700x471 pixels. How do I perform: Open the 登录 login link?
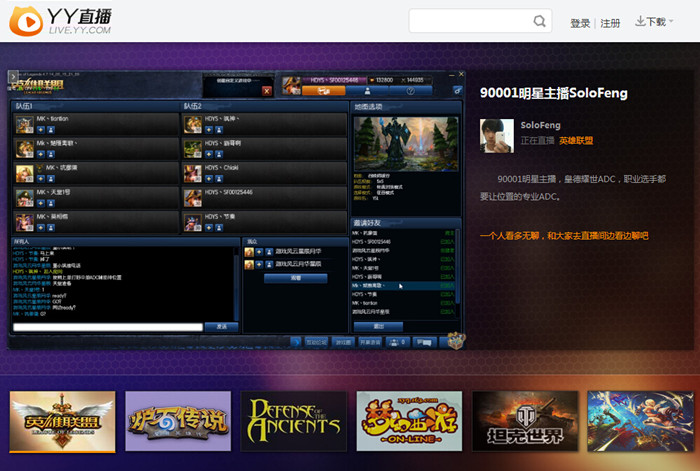pyautogui.click(x=580, y=23)
